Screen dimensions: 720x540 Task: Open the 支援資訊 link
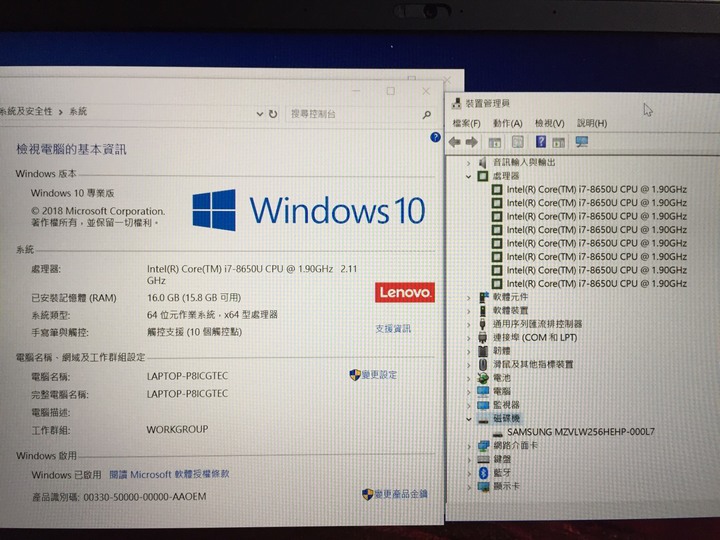[393, 329]
